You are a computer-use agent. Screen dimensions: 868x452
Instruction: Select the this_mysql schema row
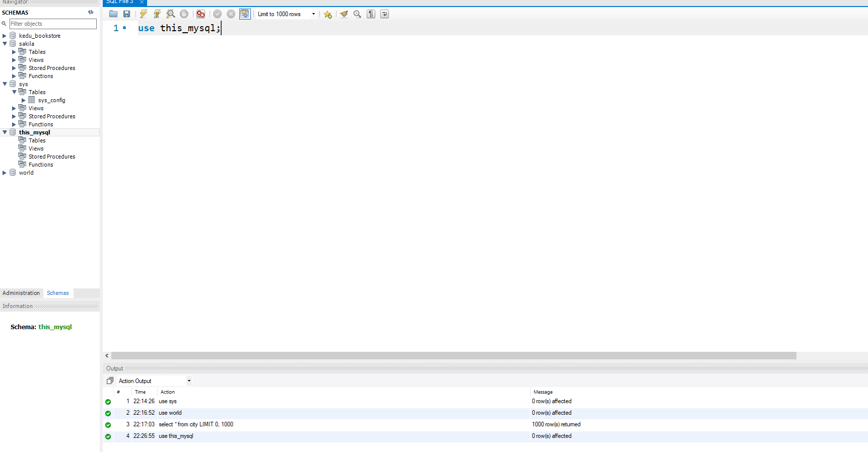50,132
